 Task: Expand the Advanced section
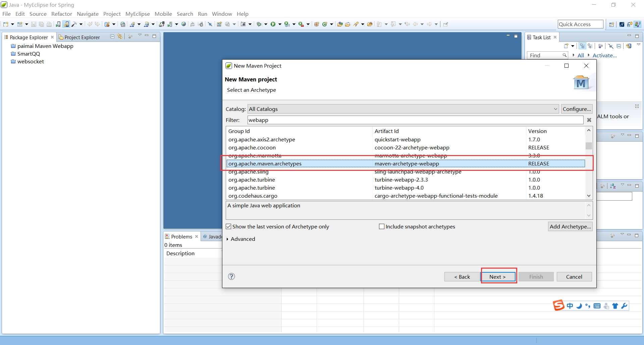(x=227, y=239)
